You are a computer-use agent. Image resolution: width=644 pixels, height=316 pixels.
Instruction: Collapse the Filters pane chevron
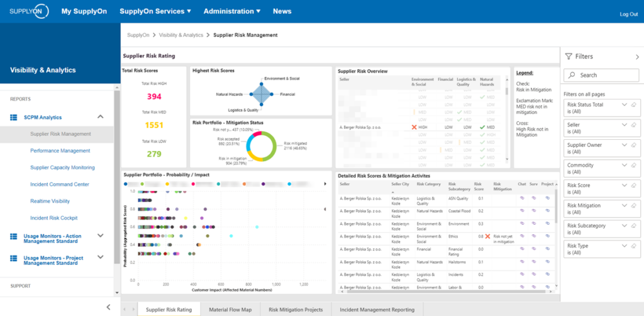click(x=637, y=57)
